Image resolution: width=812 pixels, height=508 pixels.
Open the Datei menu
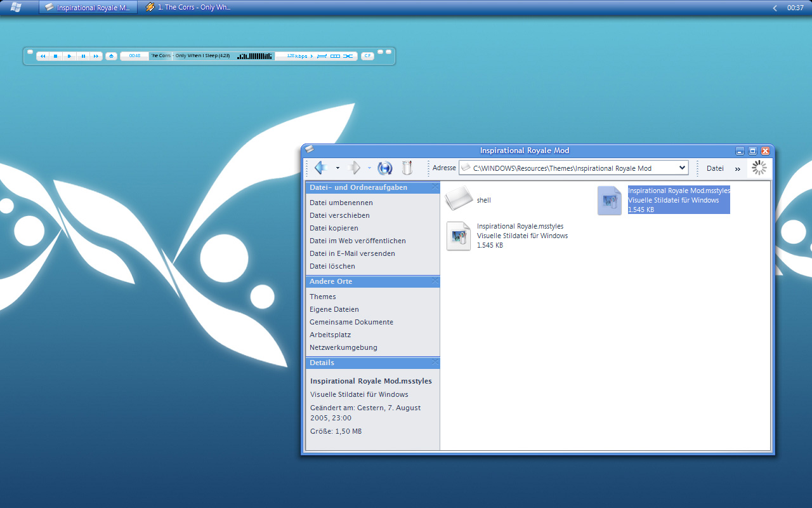pyautogui.click(x=715, y=168)
